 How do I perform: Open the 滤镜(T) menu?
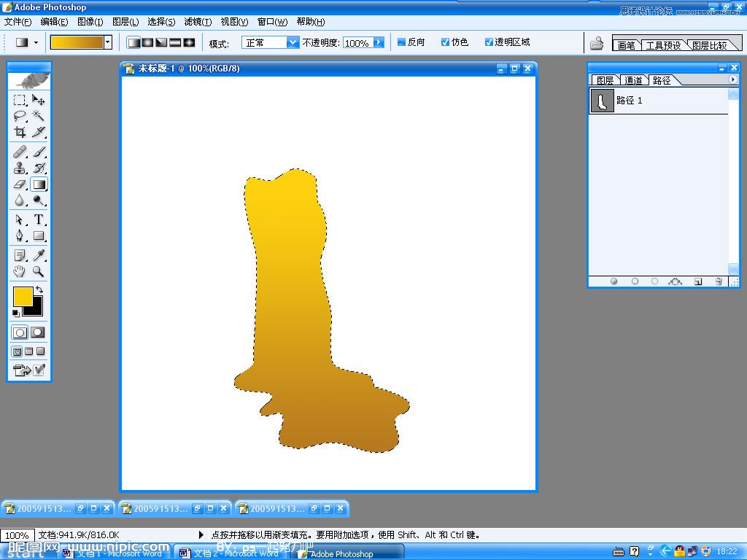click(198, 22)
